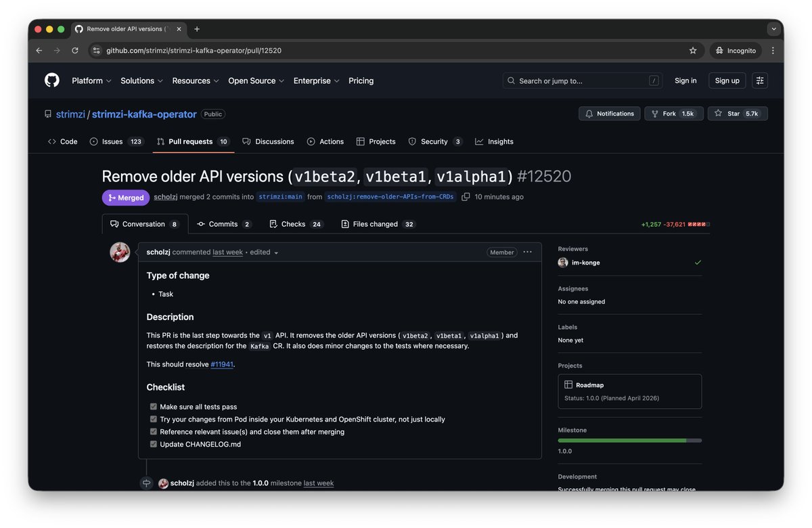Open the Roadmap project card

pyautogui.click(x=630, y=391)
